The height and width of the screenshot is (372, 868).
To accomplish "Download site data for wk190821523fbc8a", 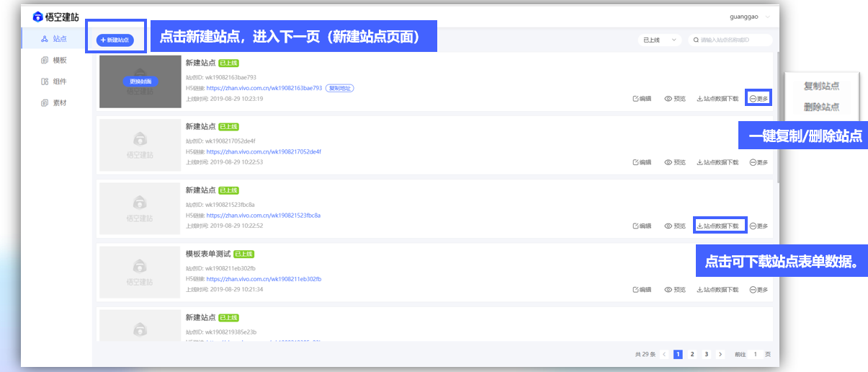I will [x=720, y=226].
